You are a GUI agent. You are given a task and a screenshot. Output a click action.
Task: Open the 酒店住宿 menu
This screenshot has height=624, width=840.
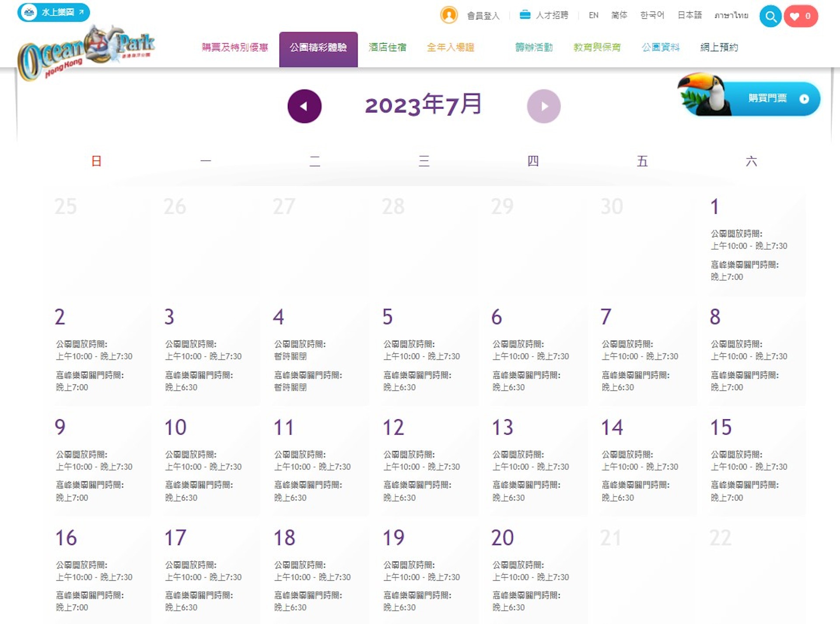tap(387, 48)
